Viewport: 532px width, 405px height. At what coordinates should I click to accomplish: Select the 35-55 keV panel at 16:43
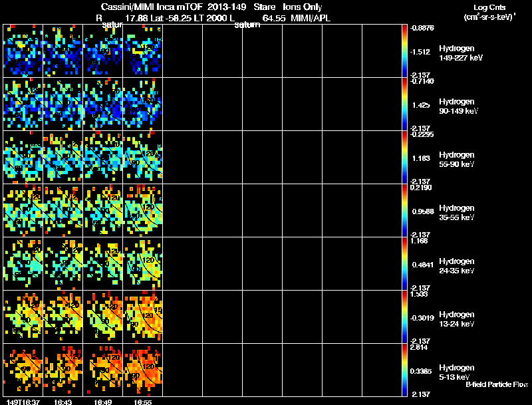pos(63,210)
